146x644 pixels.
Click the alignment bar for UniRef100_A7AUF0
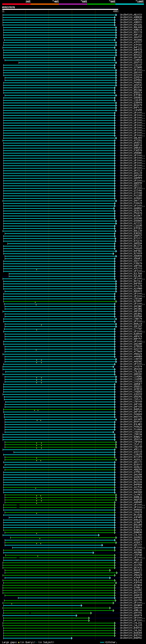coord(58,578)
